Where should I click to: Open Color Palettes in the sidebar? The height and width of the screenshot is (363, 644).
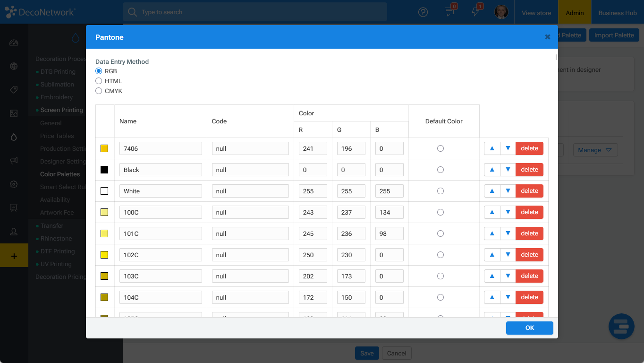coord(60,174)
